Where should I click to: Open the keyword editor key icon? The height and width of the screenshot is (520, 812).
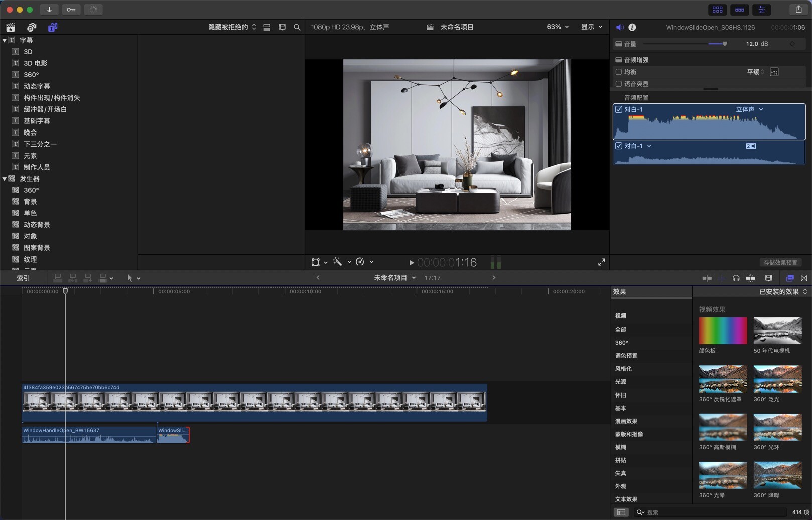[71, 10]
